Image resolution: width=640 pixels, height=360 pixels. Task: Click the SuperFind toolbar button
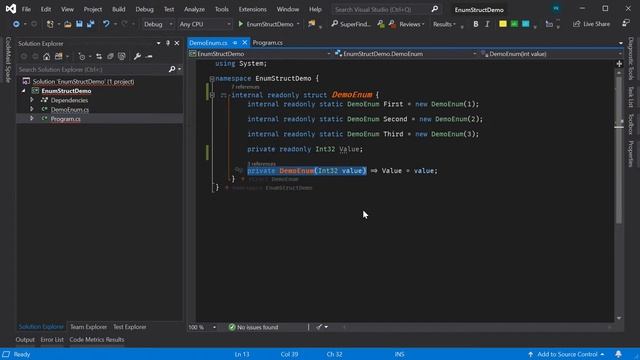[351, 24]
